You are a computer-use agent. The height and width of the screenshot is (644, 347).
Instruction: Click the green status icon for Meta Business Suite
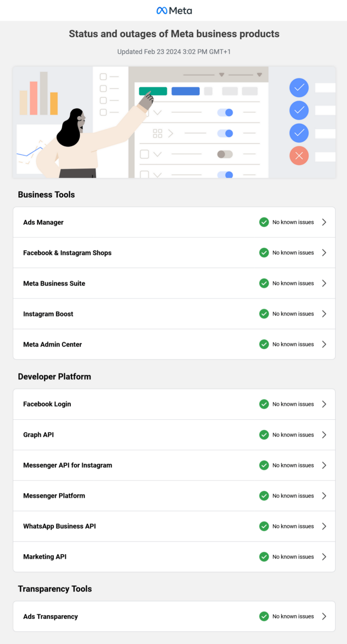264,283
